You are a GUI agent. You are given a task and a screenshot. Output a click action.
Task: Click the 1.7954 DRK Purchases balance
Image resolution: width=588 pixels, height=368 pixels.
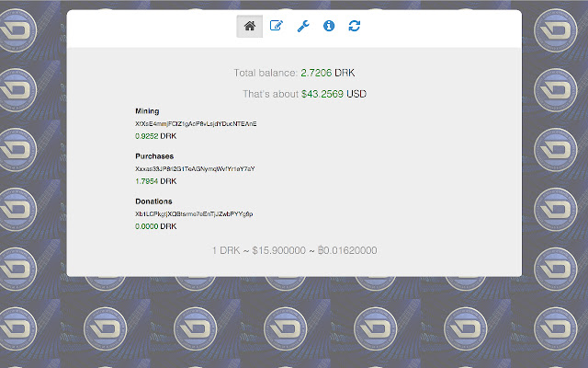155,181
